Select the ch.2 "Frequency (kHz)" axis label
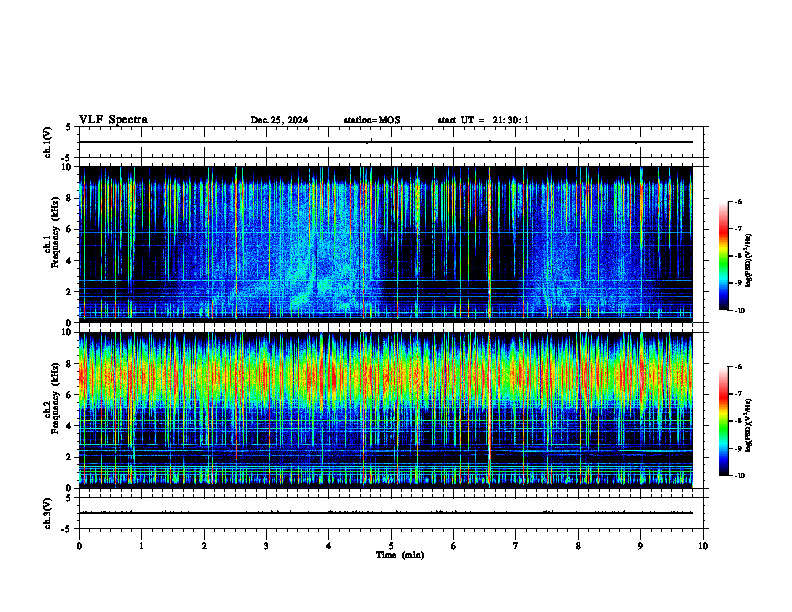Screen dimensions: 792x612 [x=55, y=398]
